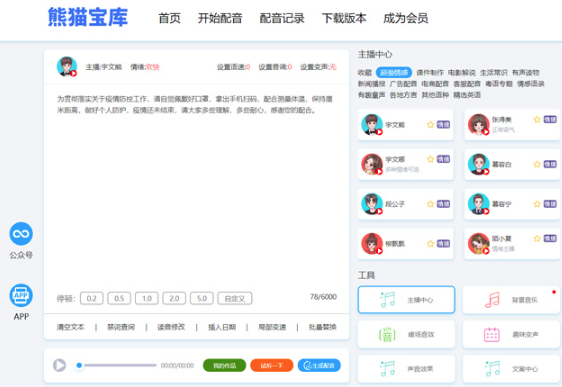This screenshot has width=562, height=387.
Task: Click 批量替换 below the editor
Action: (x=323, y=327)
